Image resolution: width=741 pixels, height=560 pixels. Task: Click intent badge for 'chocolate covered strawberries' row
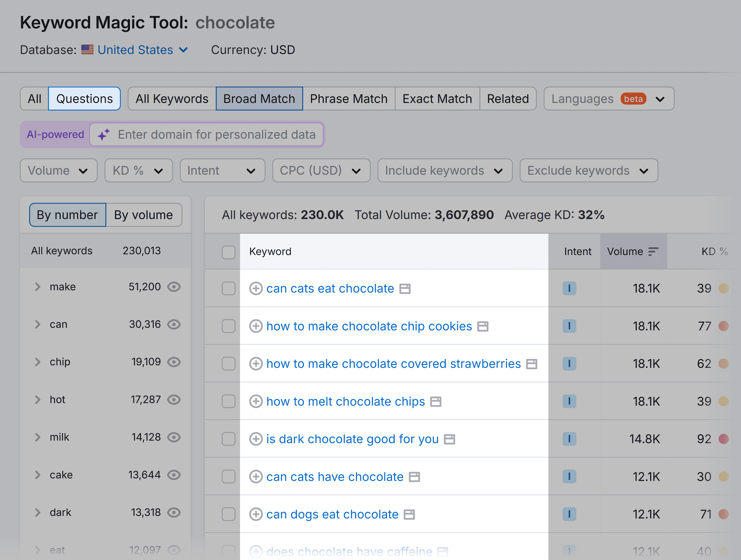click(569, 364)
